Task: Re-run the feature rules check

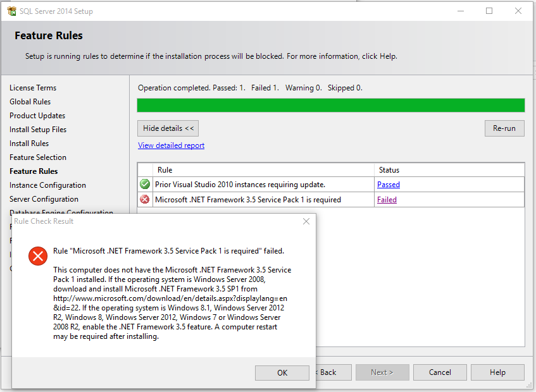Action: coord(504,128)
